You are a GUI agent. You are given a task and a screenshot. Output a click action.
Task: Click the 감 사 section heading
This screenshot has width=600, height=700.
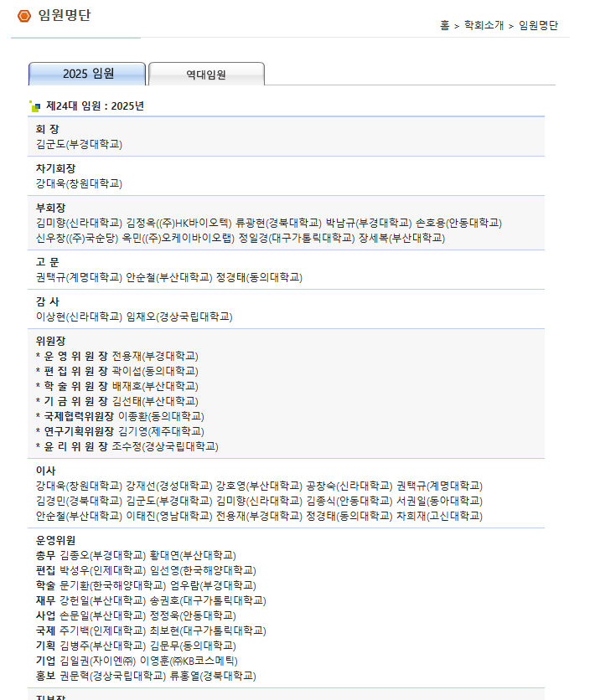47,301
